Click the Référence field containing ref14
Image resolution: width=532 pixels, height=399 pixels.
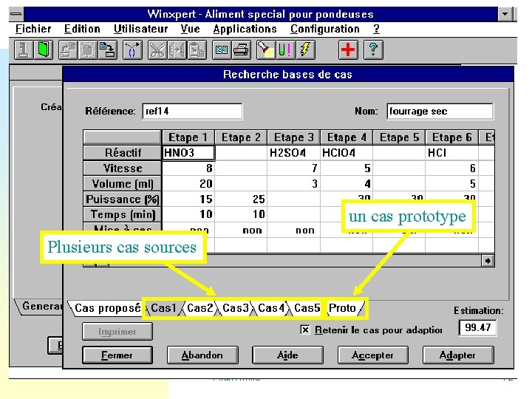point(192,112)
